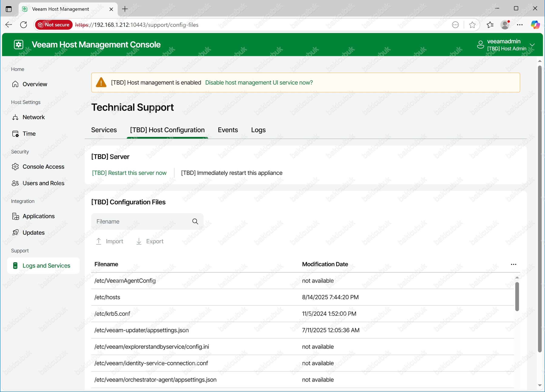Click the Veeam console logo icon

coord(19,45)
